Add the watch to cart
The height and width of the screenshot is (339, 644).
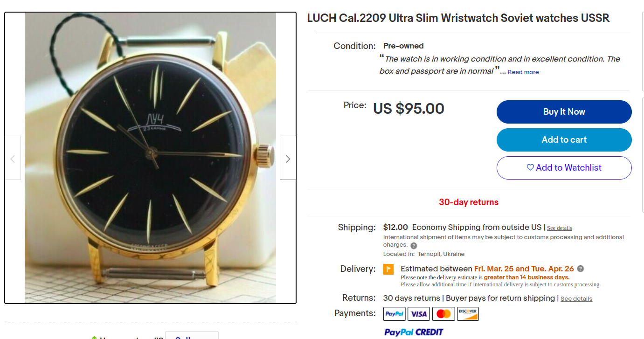pyautogui.click(x=564, y=140)
